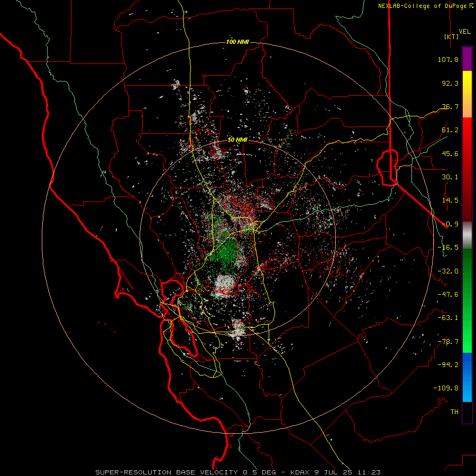Click the yellow segment of the velocity color bar
Screen dimensions: 476x476
(467, 94)
